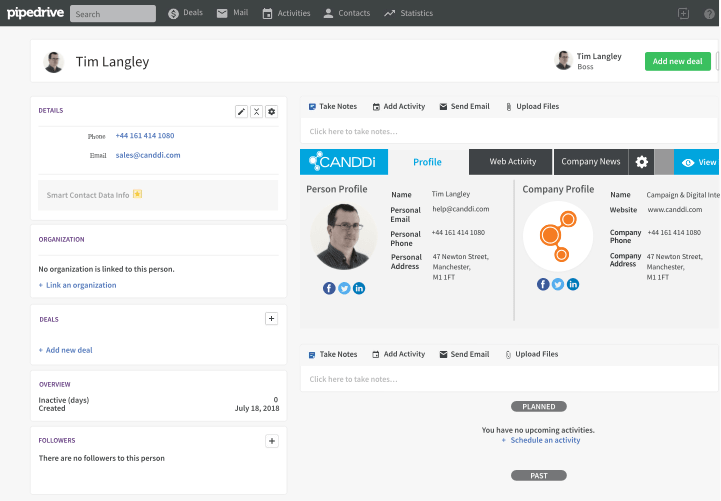Click the Calendar icon beside Activities
Image resolution: width=721 pixels, height=501 pixels.
click(x=267, y=14)
